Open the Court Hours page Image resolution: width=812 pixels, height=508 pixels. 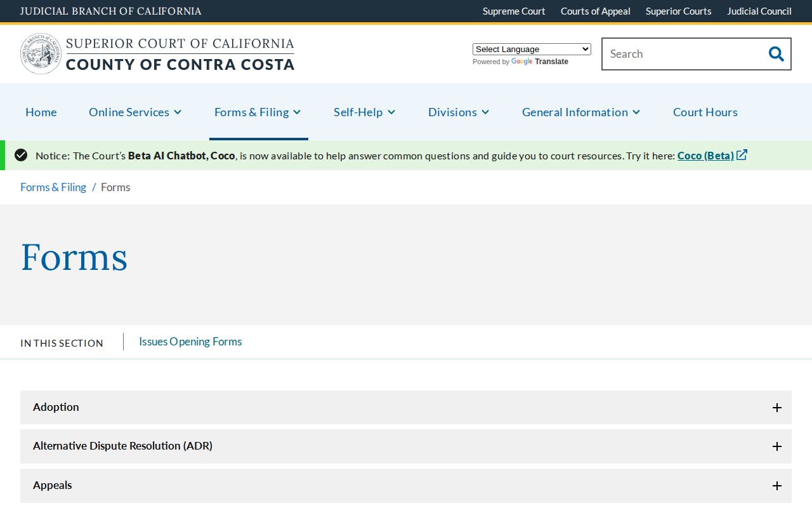[705, 112]
